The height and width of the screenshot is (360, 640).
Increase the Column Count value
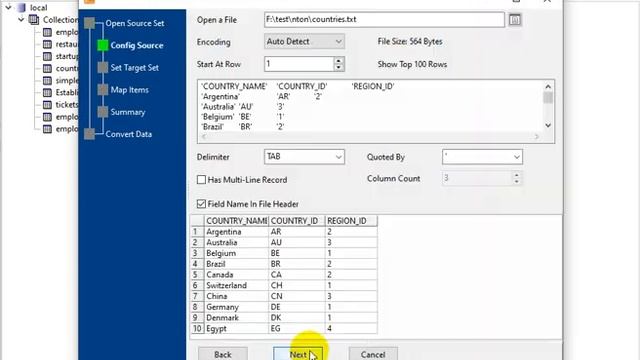pyautogui.click(x=517, y=175)
